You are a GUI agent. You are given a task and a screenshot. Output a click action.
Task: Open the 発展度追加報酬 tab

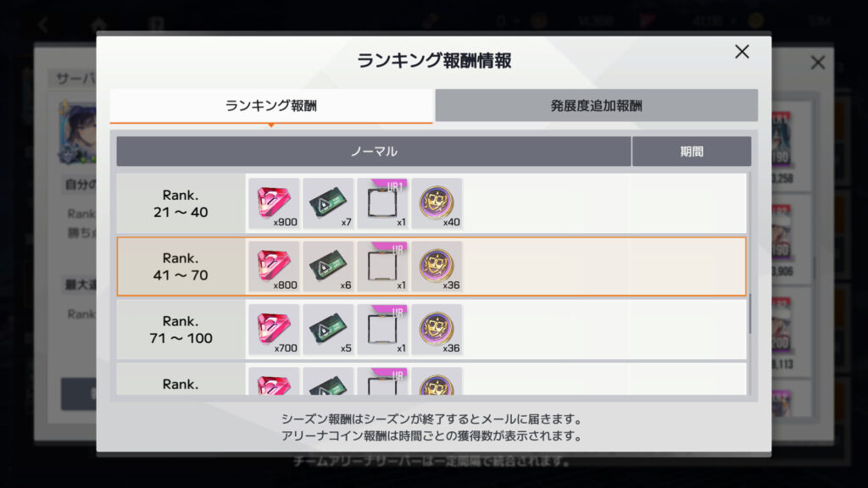pos(596,106)
